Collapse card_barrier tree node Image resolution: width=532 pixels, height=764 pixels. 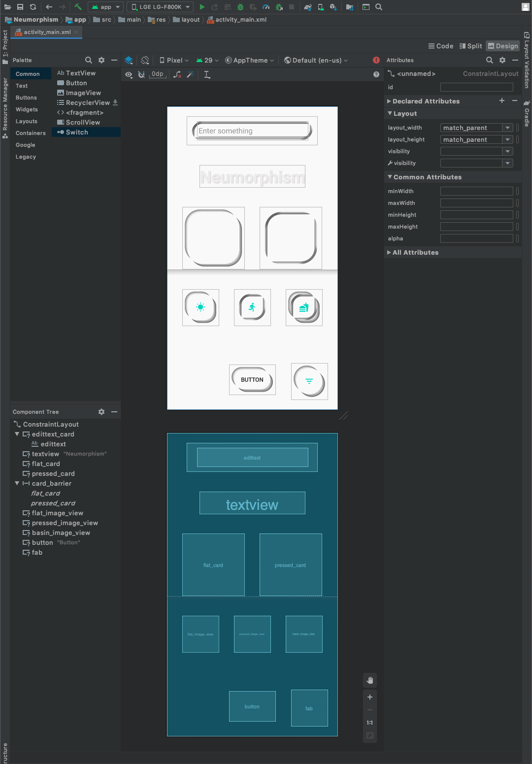(x=17, y=483)
